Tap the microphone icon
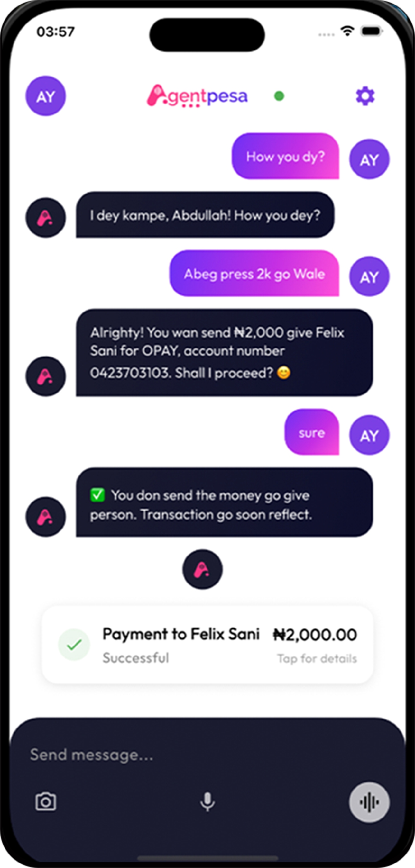Image resolution: width=415 pixels, height=868 pixels. click(x=207, y=802)
